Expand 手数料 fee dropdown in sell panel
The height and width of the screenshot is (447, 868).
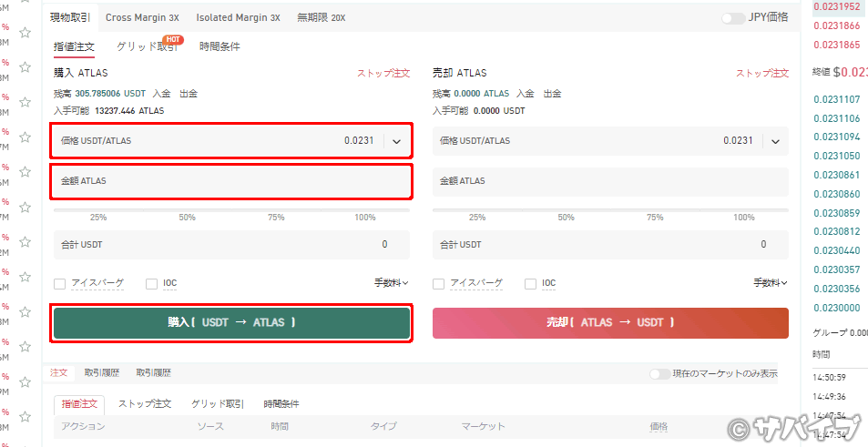[771, 283]
